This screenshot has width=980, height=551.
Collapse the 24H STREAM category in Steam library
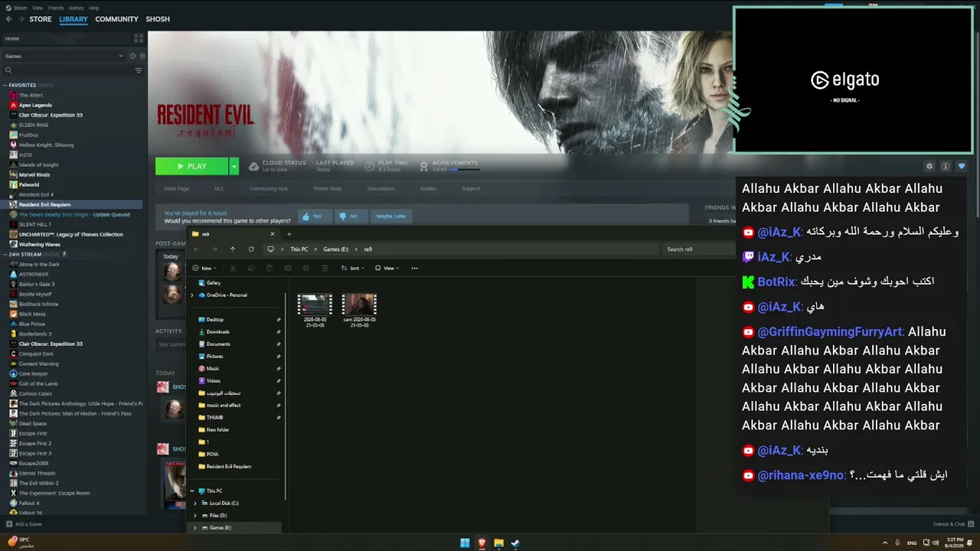click(5, 254)
